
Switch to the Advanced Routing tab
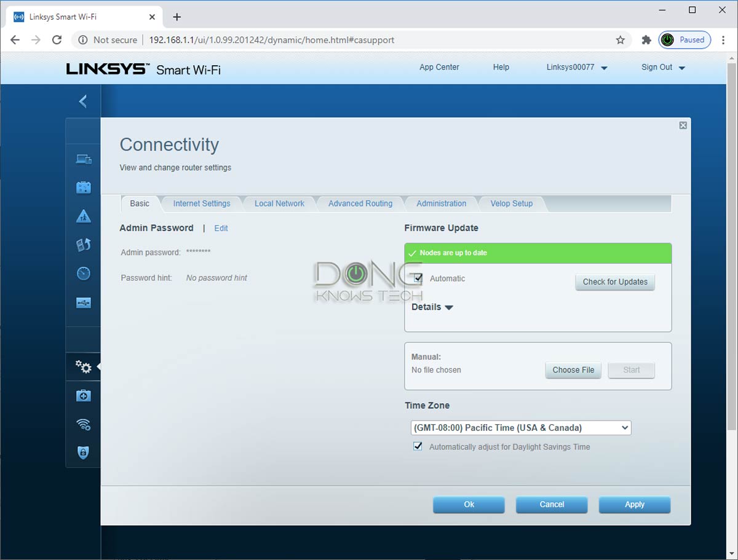(360, 203)
